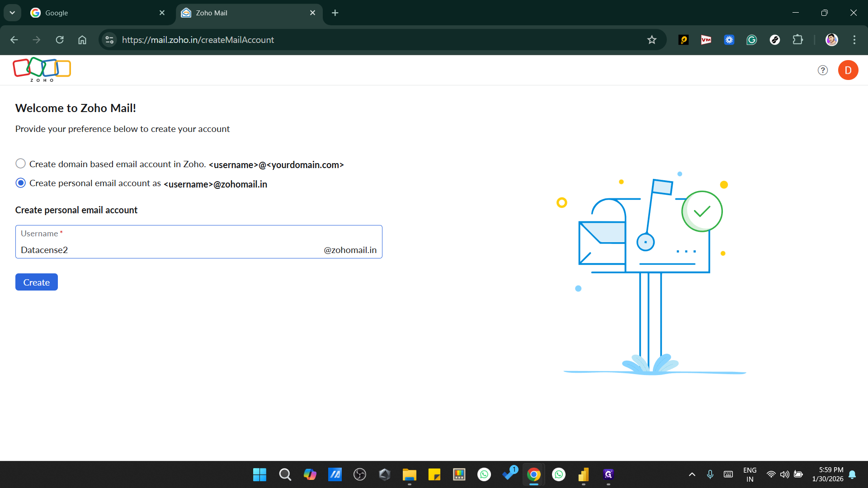Viewport: 868px width, 488px height.
Task: Open Chrome's three-dot menu
Action: coord(854,40)
